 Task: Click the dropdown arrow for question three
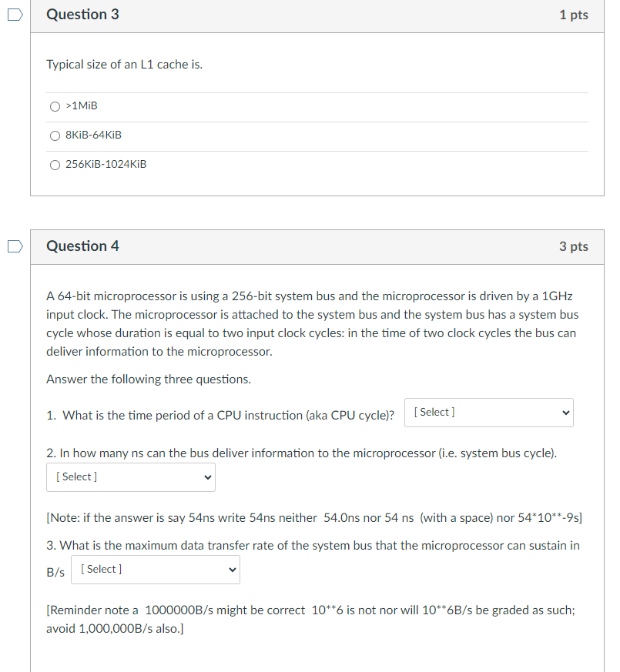click(x=231, y=570)
